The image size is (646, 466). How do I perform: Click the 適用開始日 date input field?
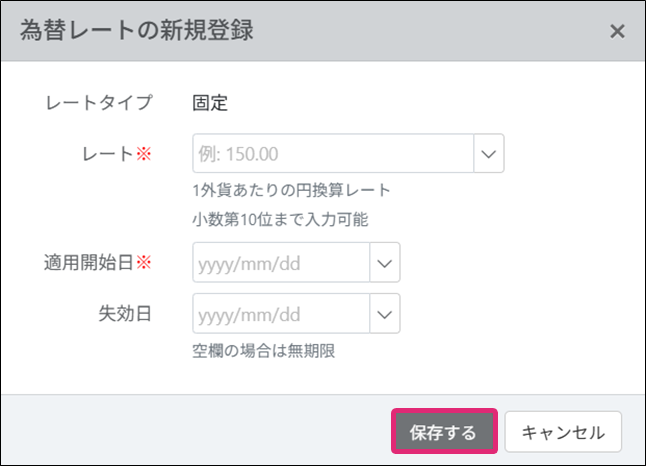281,263
